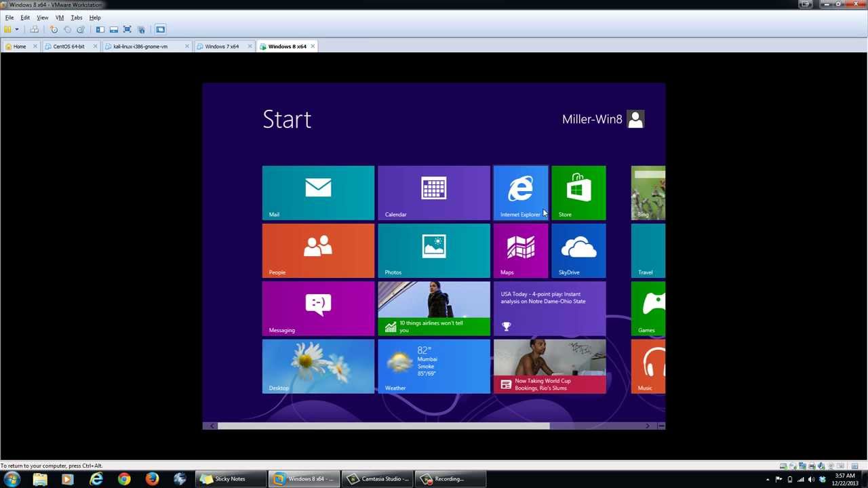Click the Miller-Win8 user name
The height and width of the screenshot is (488, 868).
[592, 119]
